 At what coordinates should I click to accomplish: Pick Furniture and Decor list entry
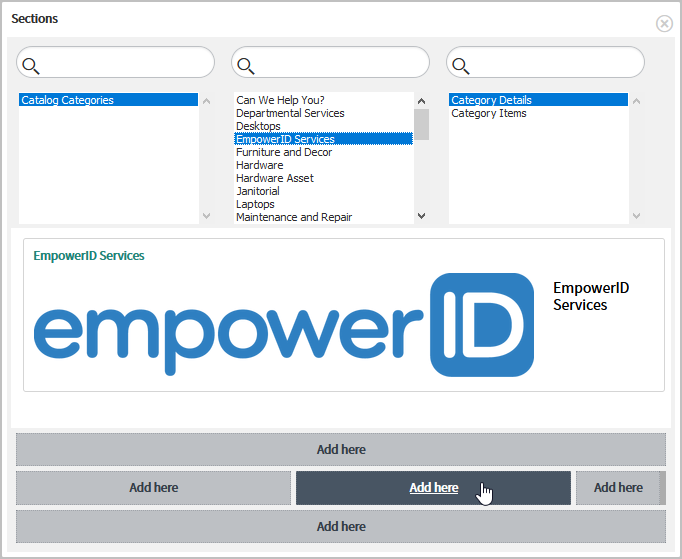(284, 152)
